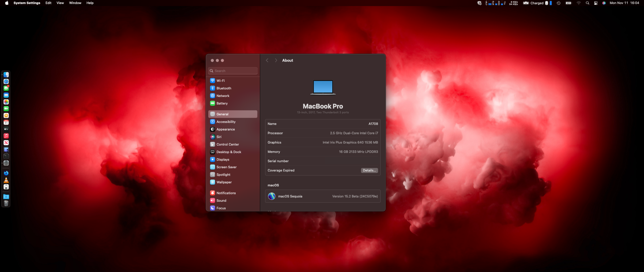Open the System Settings menu

click(x=27, y=3)
